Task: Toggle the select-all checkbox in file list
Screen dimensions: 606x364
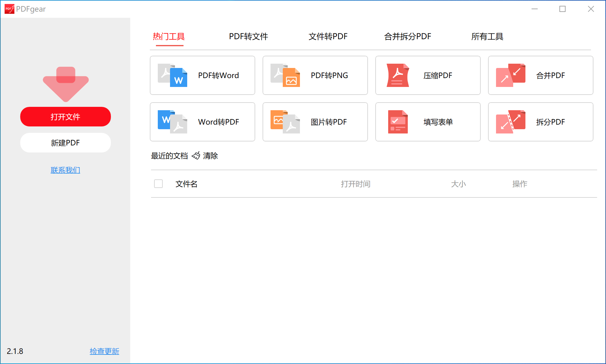Action: 158,184
